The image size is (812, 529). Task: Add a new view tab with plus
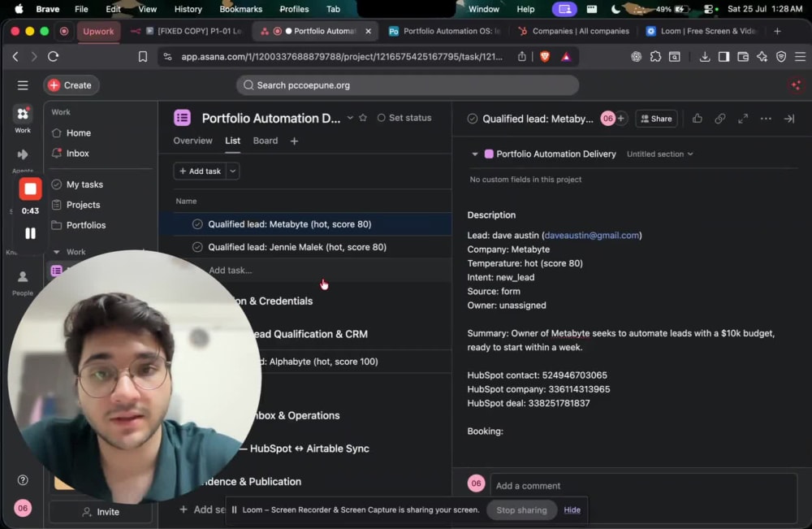coord(294,141)
